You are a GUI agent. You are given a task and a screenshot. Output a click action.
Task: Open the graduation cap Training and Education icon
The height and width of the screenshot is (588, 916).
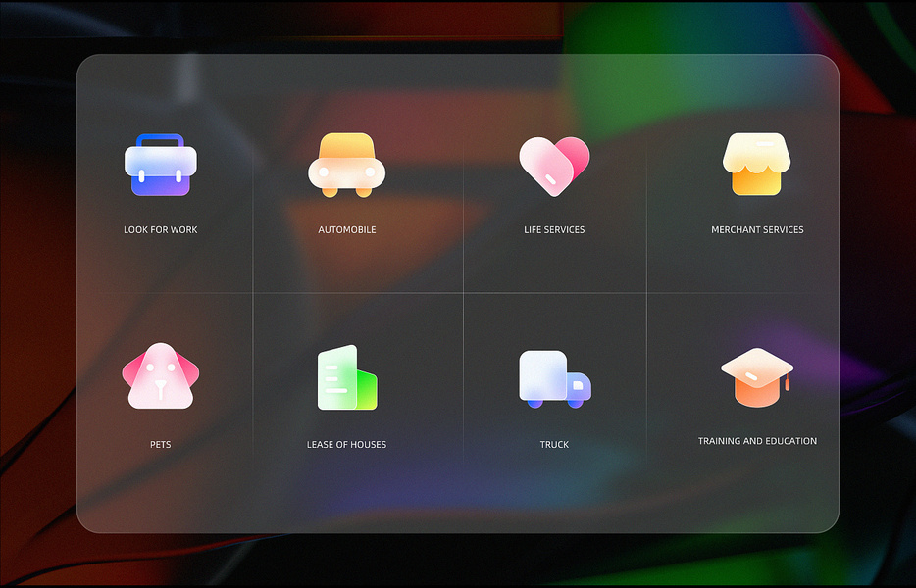[757, 377]
